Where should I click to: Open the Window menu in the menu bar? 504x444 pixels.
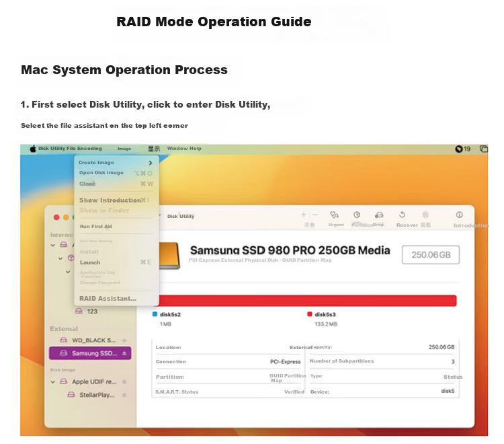click(x=177, y=148)
